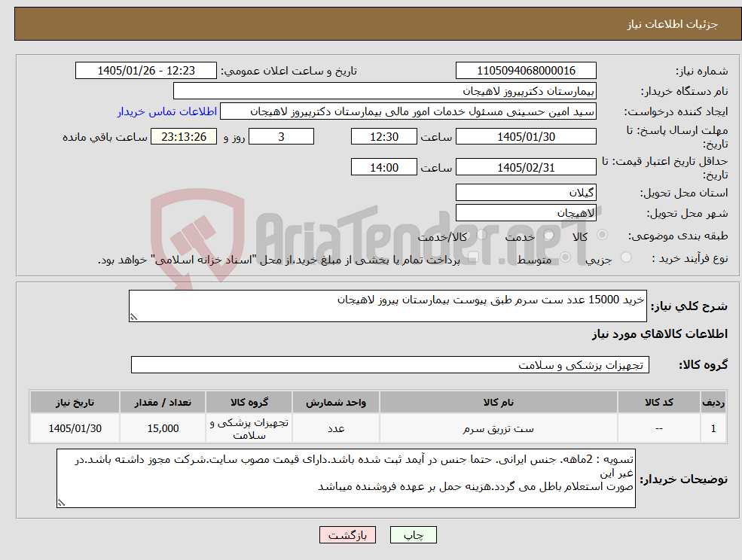This screenshot has width=742, height=560.
Task: Click the price validity date 1405/02/31 field
Action: 526,167
